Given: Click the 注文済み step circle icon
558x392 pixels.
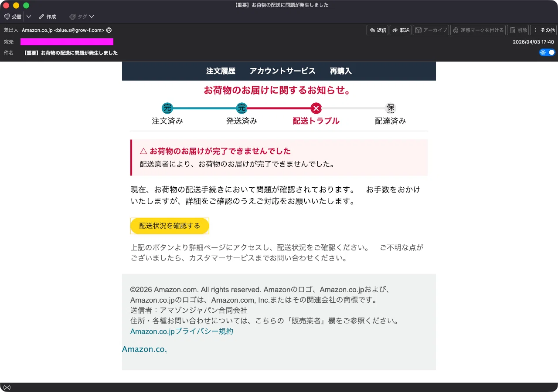Looking at the screenshot, I should pyautogui.click(x=167, y=108).
